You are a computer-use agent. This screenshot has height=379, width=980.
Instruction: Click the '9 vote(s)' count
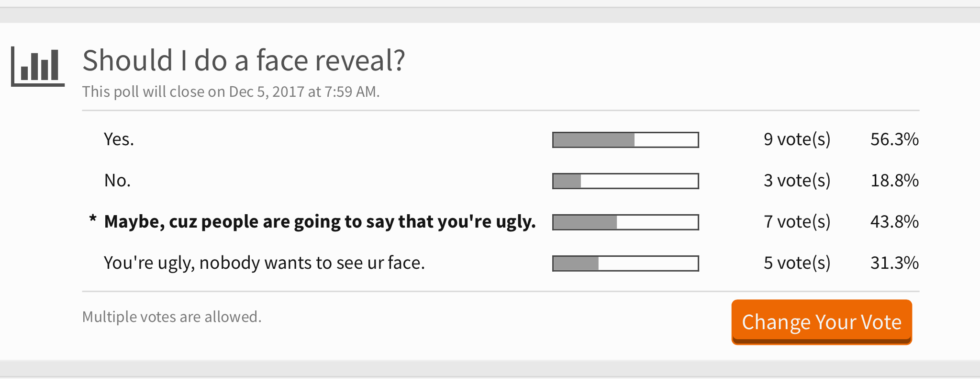[797, 139]
